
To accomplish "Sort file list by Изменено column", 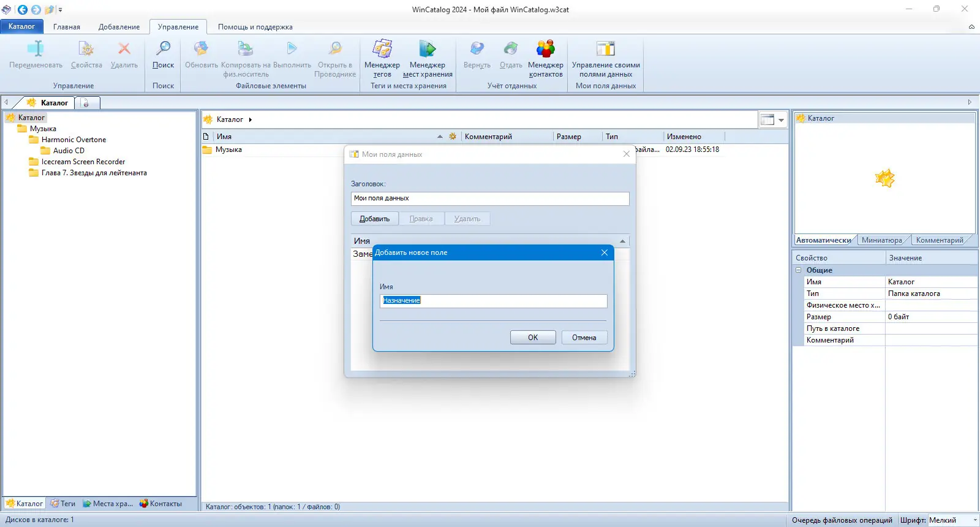I will [694, 137].
